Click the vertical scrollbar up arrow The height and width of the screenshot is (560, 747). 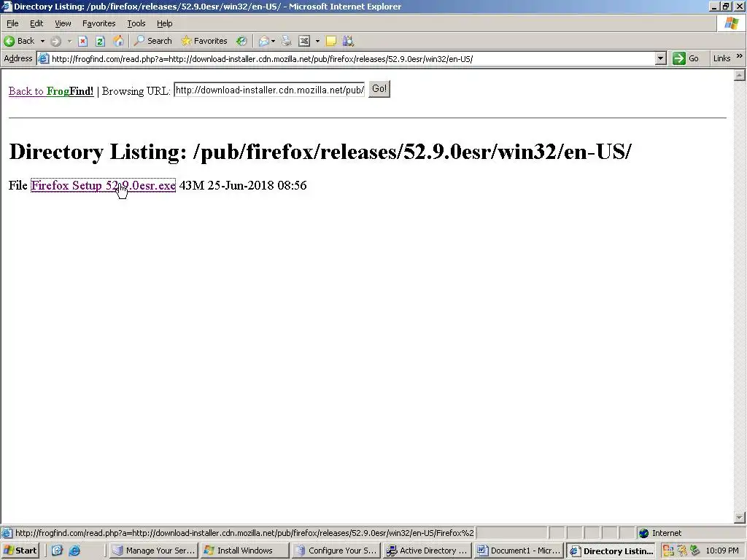point(740,75)
